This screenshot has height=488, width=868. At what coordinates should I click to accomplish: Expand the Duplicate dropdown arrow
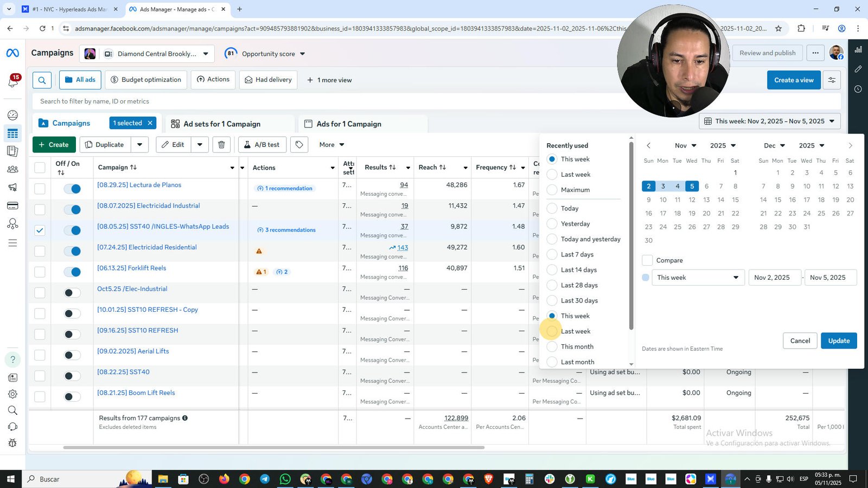(139, 145)
